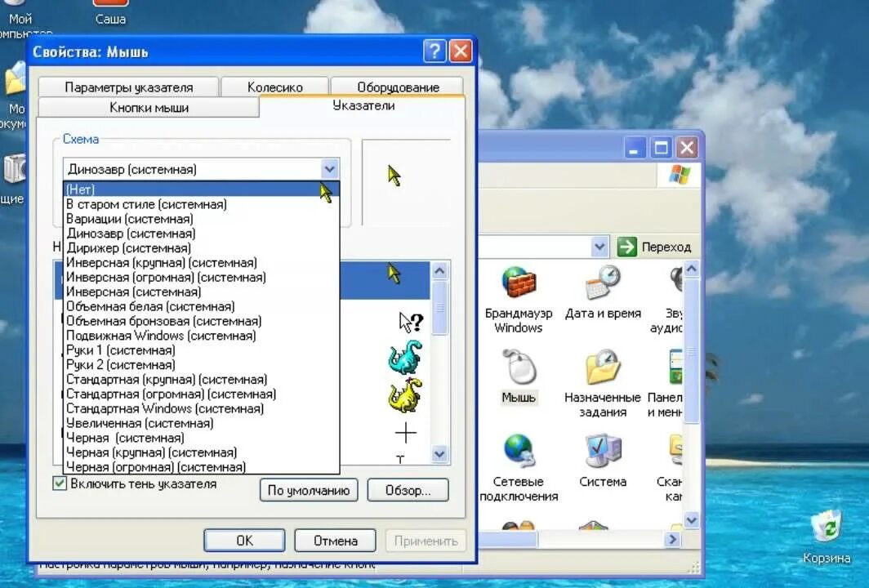Choose Увеличенная (системная) scheme
This screenshot has width=869, height=588.
[201, 423]
